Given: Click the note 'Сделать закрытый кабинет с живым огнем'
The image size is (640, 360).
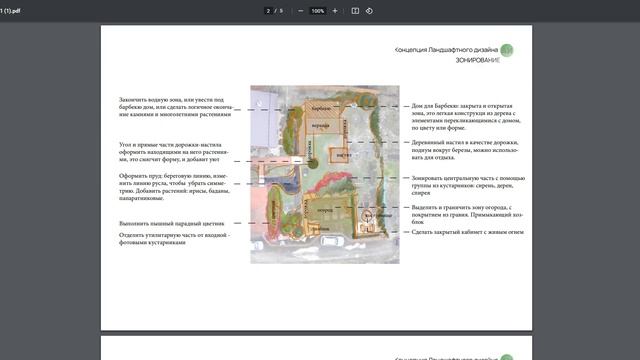Looking at the screenshot, I should coord(467,232).
